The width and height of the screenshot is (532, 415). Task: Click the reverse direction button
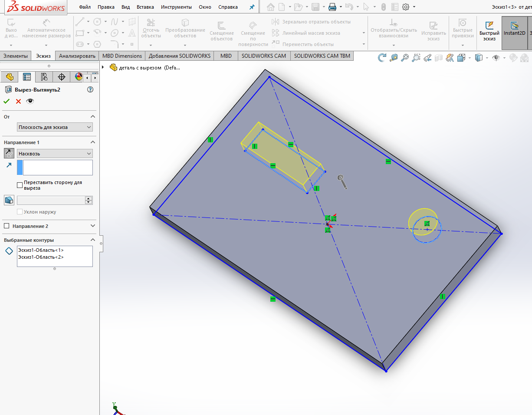[x=9, y=153]
